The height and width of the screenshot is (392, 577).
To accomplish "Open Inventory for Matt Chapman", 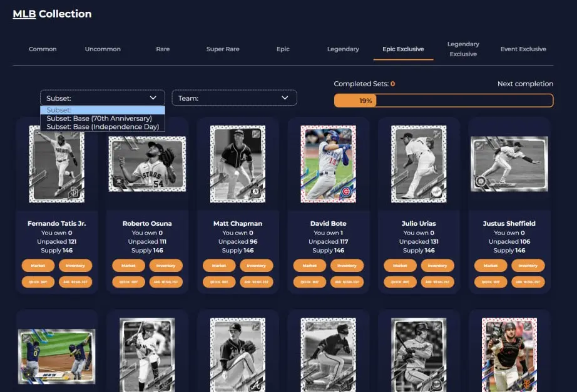I will [256, 266].
